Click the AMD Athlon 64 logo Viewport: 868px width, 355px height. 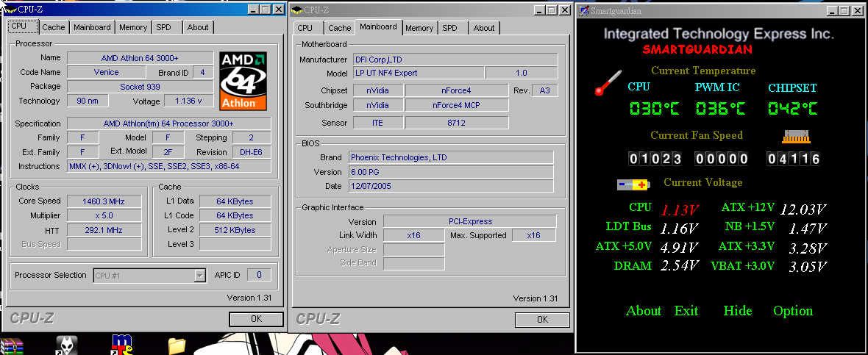[243, 81]
